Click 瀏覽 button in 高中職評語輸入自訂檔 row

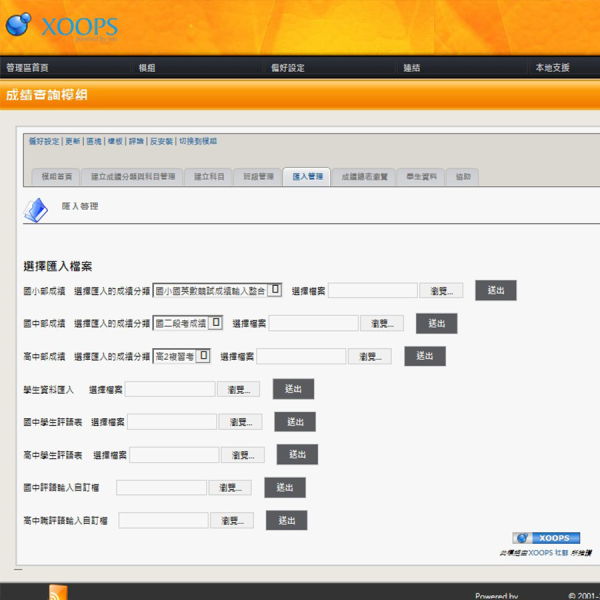pos(232,520)
